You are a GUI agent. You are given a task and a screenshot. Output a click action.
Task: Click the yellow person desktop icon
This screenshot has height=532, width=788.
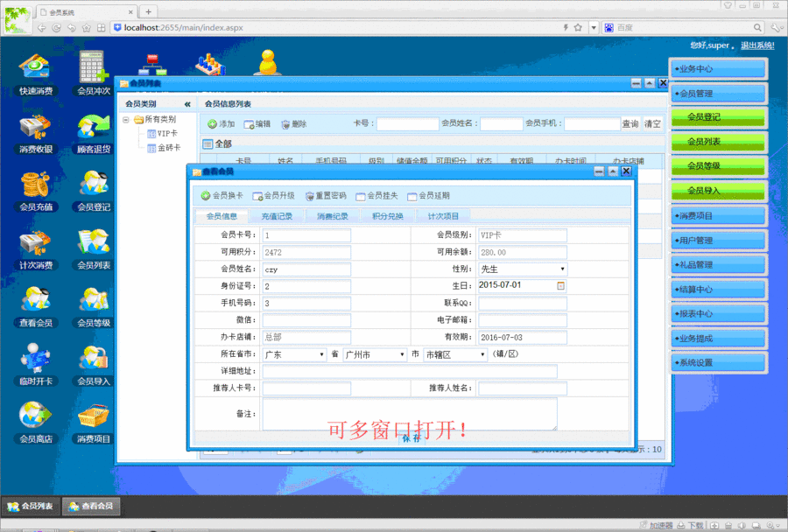tap(269, 63)
